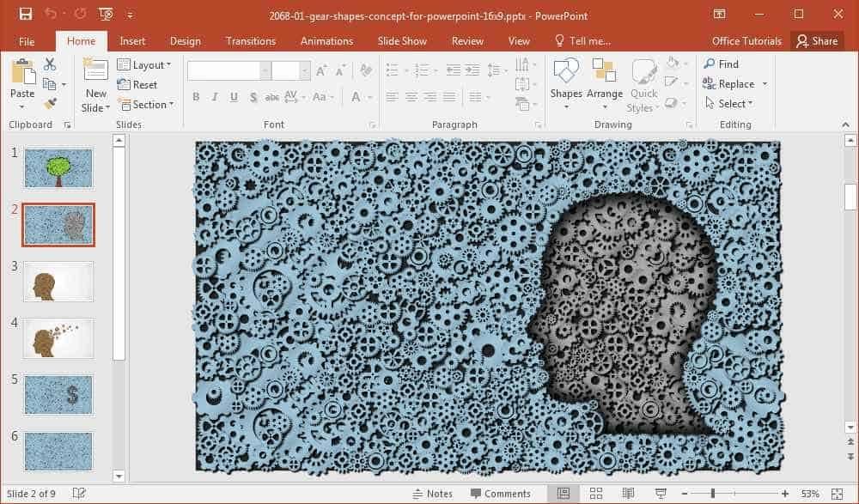
Task: Toggle Normal view in the status bar
Action: coord(564,494)
